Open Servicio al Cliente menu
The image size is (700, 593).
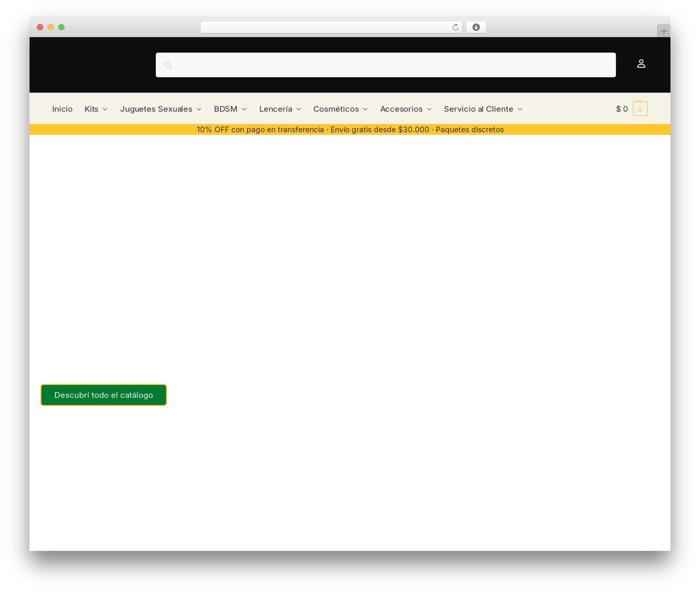479,109
